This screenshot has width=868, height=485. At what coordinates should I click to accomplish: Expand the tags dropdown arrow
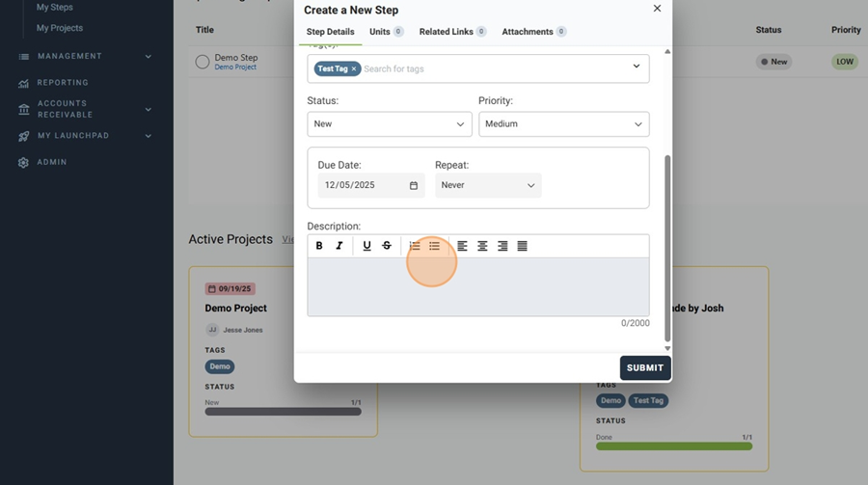coord(637,67)
